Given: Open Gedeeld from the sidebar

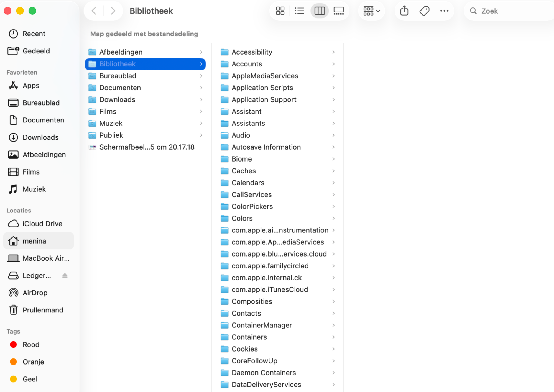Looking at the screenshot, I should (36, 51).
